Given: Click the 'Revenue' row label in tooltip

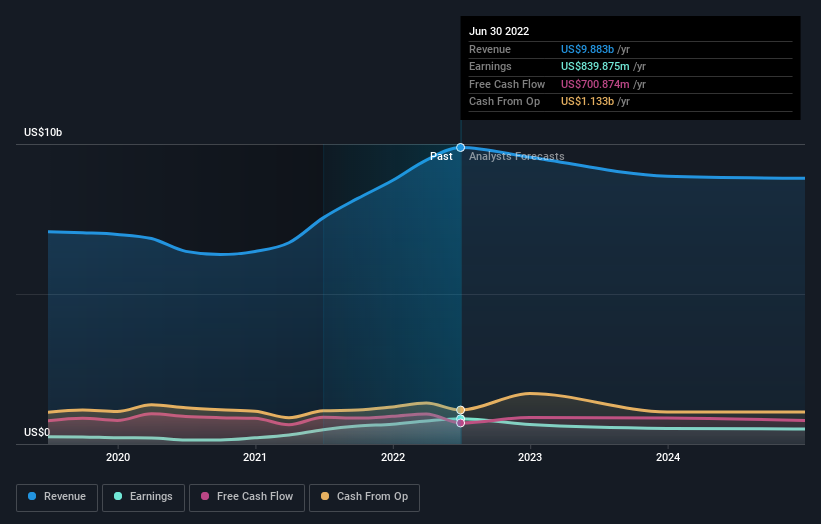Looking at the screenshot, I should pos(490,49).
